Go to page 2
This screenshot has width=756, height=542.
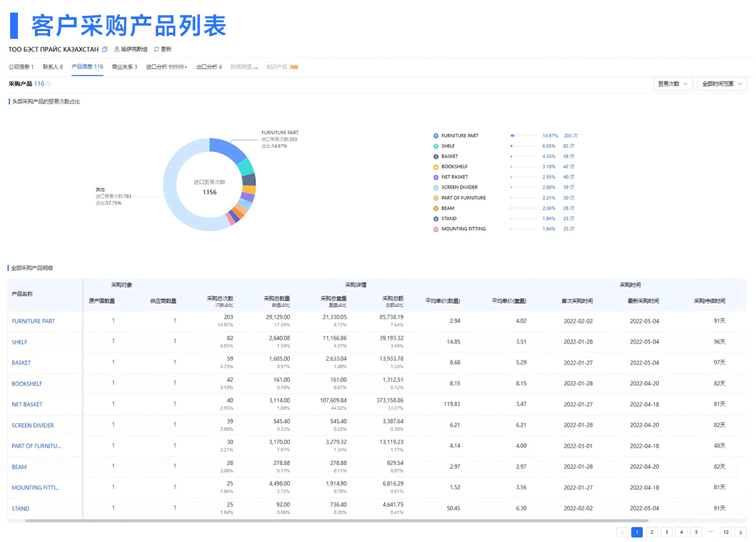[652, 532]
